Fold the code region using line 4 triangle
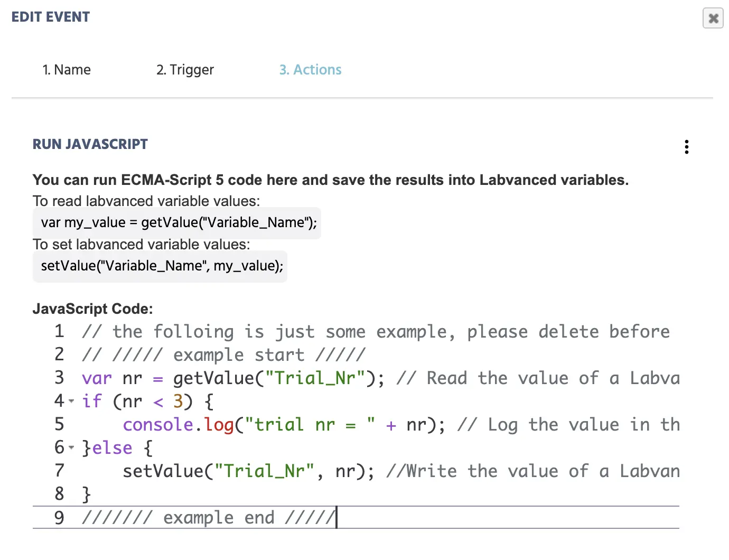 tap(71, 402)
